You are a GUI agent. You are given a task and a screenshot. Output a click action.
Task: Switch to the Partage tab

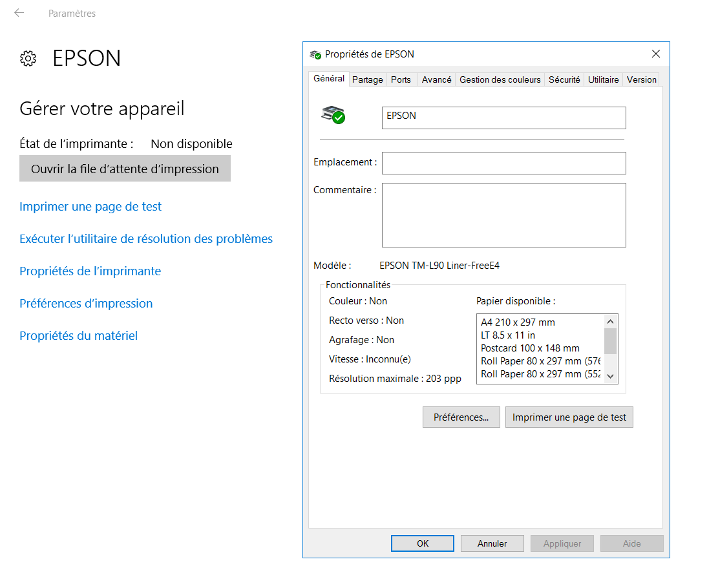coord(367,79)
